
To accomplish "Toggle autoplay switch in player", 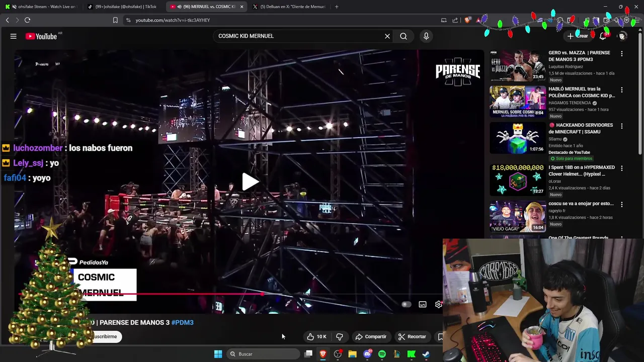I will [x=406, y=304].
